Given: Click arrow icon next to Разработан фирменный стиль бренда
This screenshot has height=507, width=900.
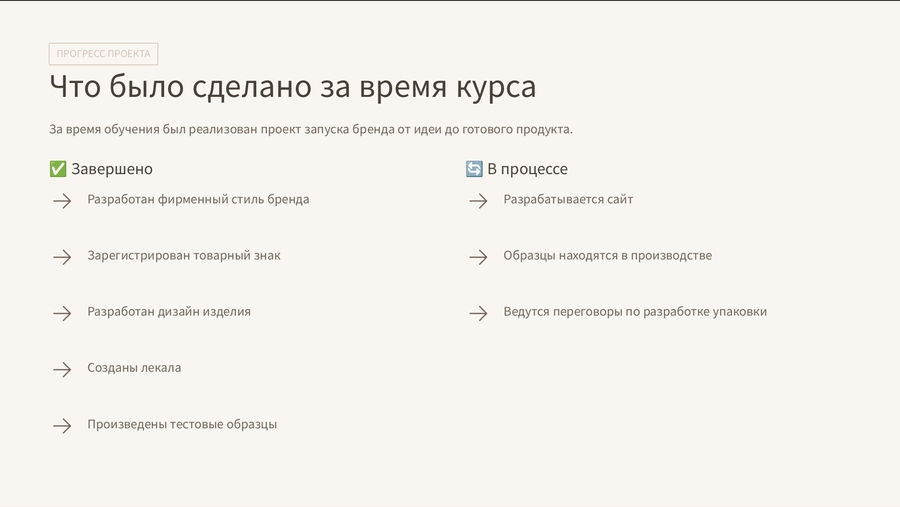Looking at the screenshot, I should [x=62, y=200].
